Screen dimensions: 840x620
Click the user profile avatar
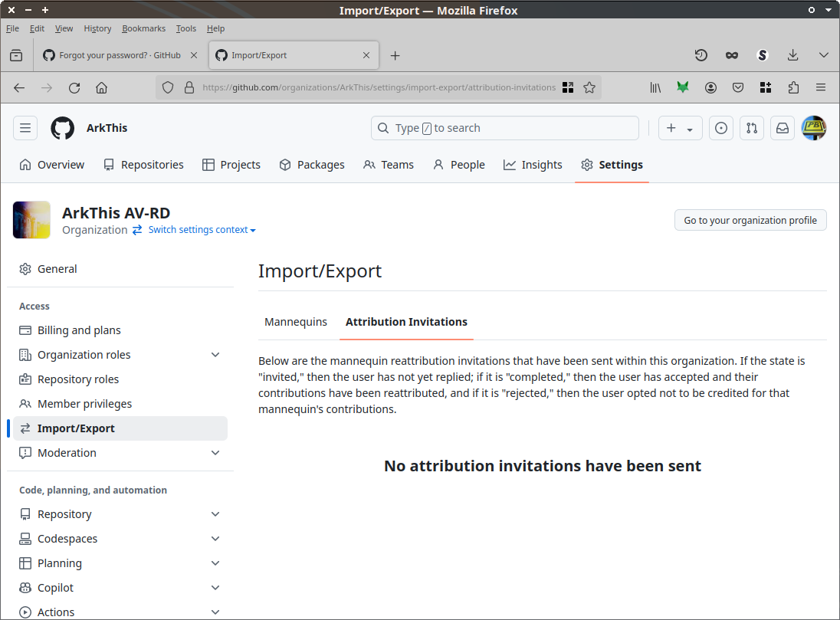tap(813, 128)
